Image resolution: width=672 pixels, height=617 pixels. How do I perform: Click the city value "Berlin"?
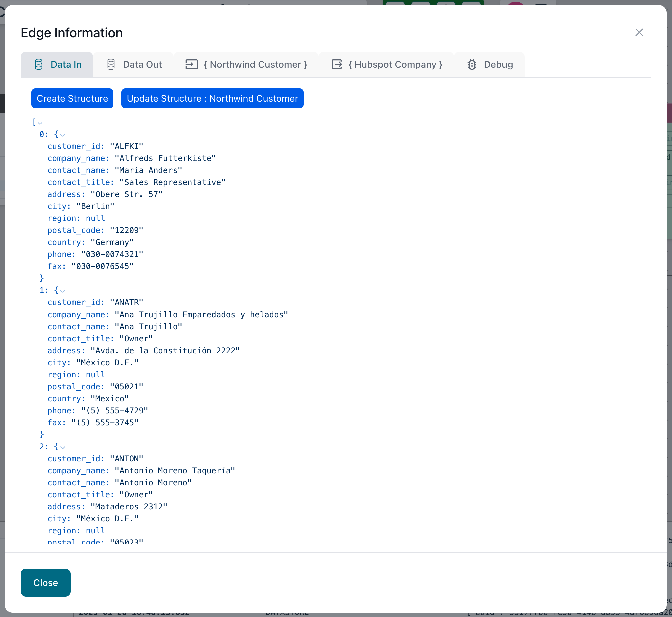(95, 206)
